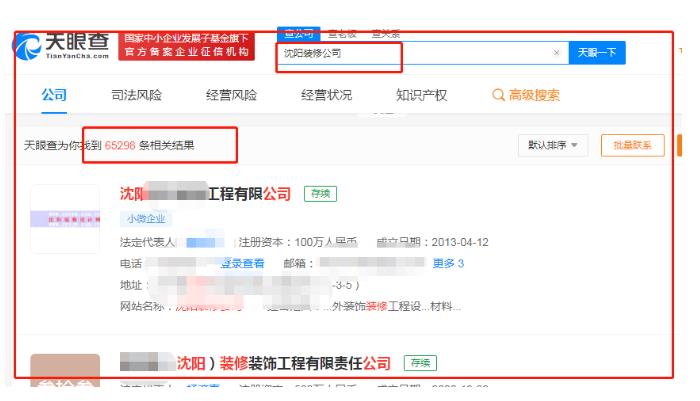Click 注册资本：100万人民币 text
Image resolution: width=700 pixels, height=401 pixels.
pos(298,242)
